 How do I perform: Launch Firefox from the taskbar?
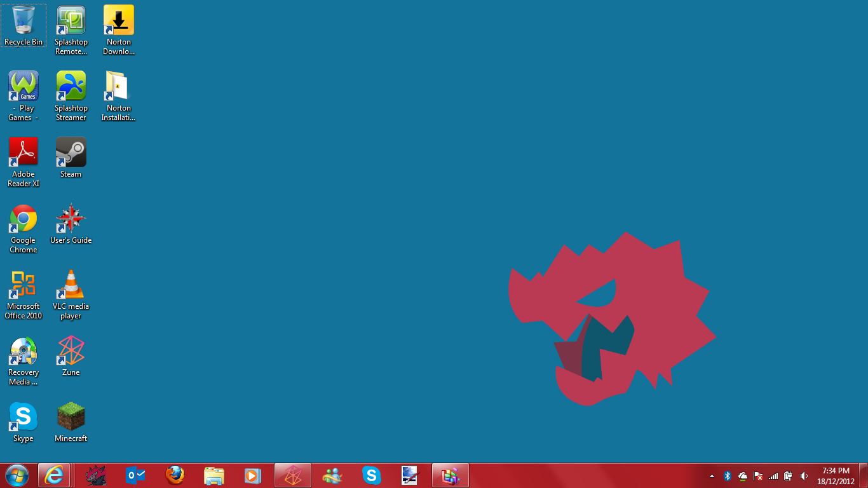pos(175,475)
